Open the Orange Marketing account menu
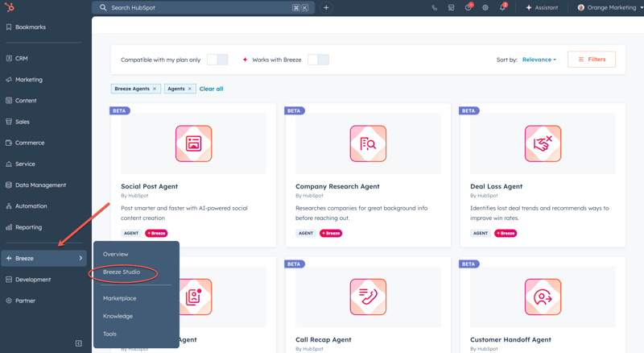 [x=609, y=7]
